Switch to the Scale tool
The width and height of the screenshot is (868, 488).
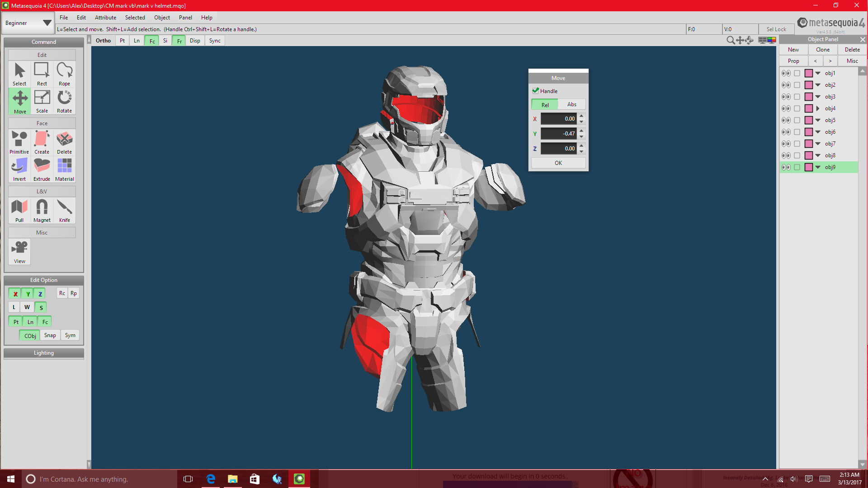(42, 101)
